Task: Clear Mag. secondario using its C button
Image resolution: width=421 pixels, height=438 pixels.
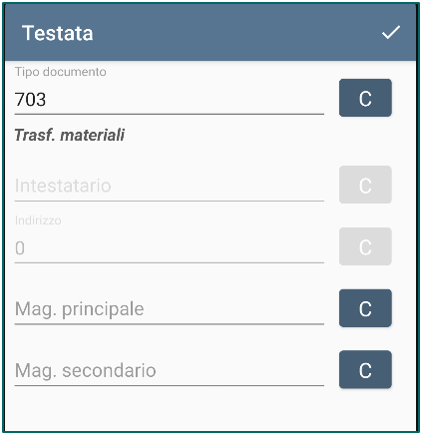Action: tap(365, 369)
